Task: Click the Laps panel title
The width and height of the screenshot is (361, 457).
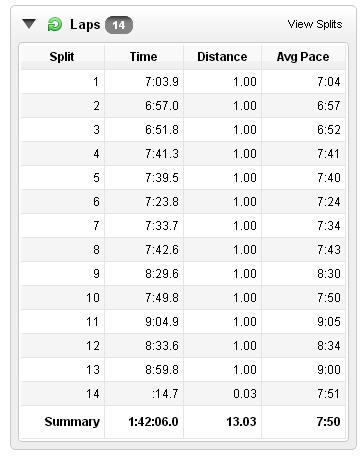Action: click(x=85, y=25)
